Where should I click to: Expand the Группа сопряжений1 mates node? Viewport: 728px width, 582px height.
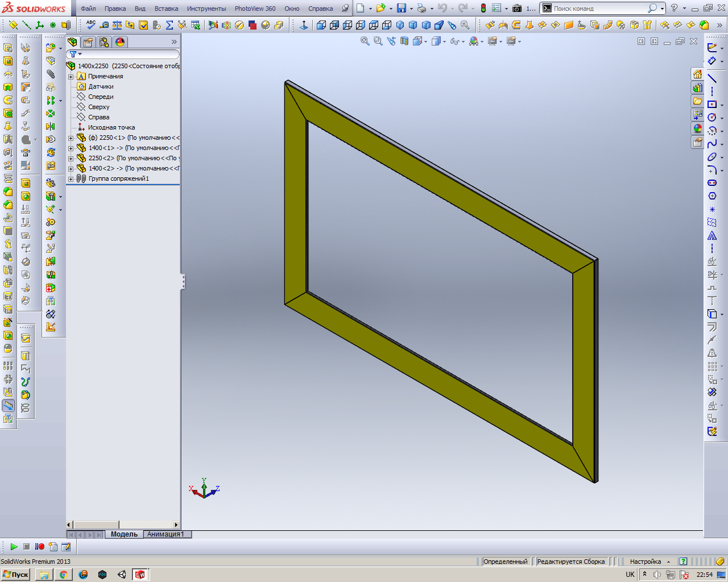coord(71,179)
